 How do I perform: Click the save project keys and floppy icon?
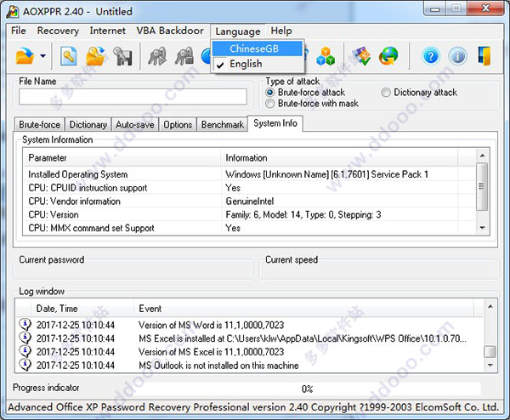point(122,56)
